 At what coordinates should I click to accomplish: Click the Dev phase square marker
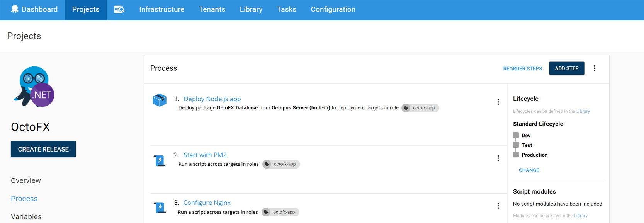click(516, 135)
